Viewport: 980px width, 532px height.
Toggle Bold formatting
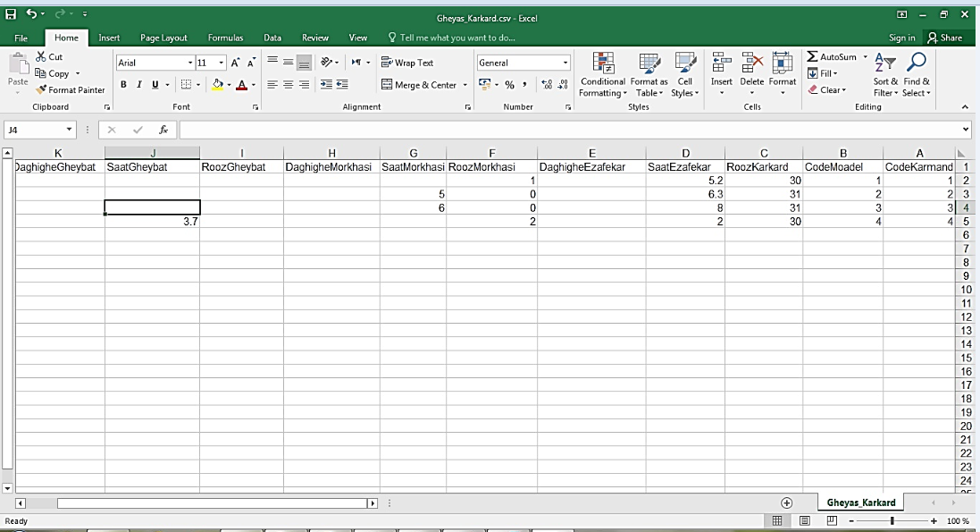point(124,84)
